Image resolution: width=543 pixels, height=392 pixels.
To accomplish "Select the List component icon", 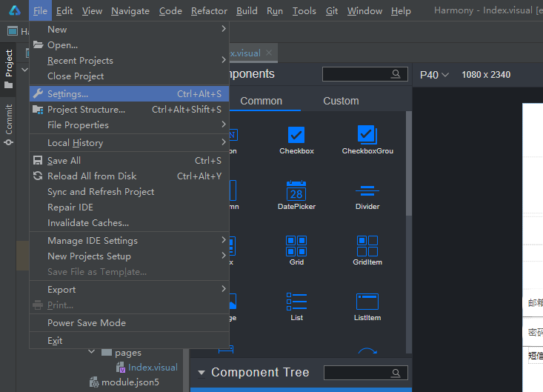I will pos(296,302).
